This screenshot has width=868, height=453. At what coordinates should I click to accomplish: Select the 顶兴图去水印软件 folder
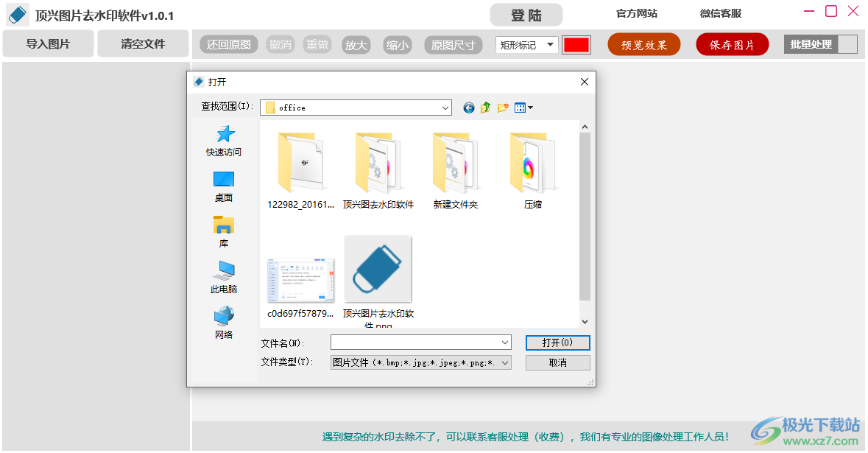(x=378, y=171)
